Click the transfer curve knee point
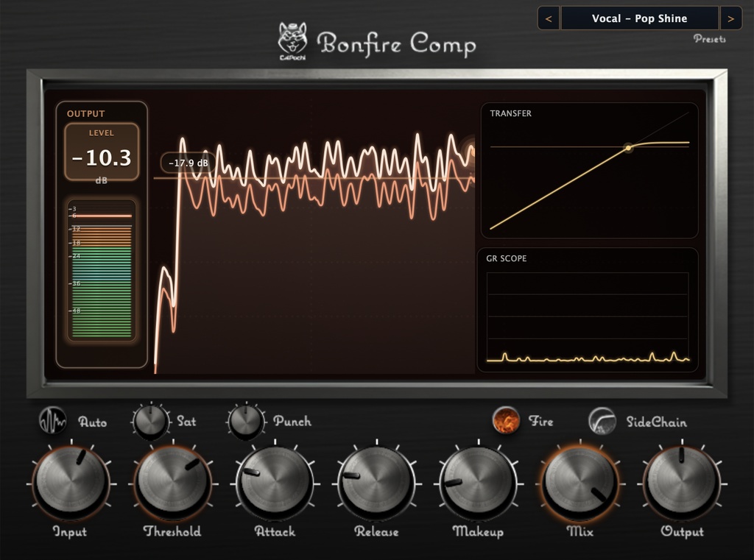754x560 pixels. coord(628,147)
